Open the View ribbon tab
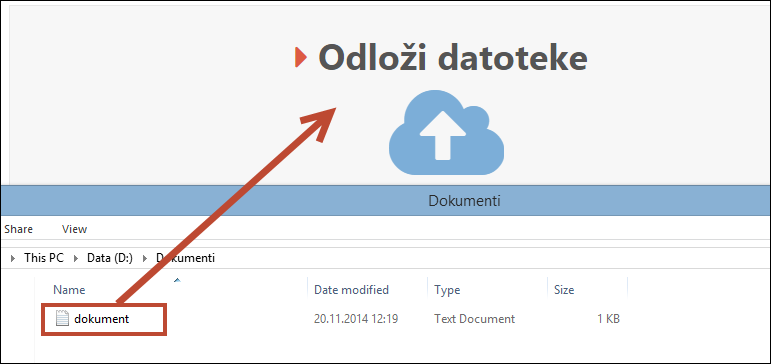 tap(75, 229)
